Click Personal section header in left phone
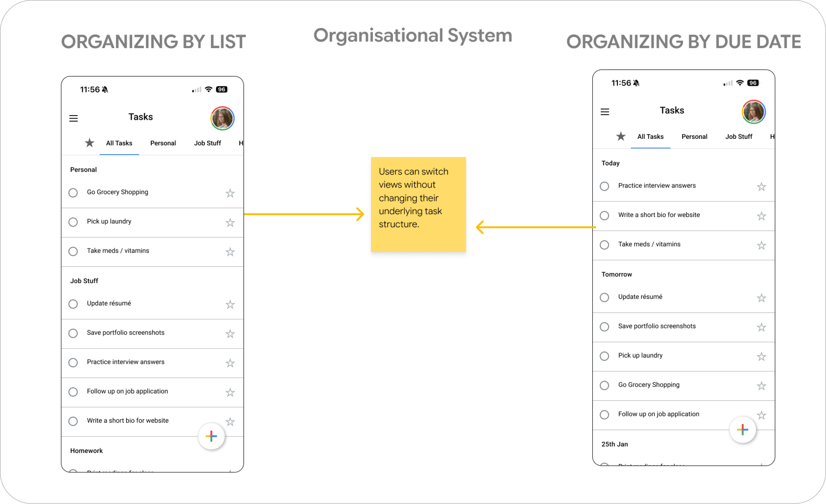This screenshot has width=826, height=504. [83, 170]
